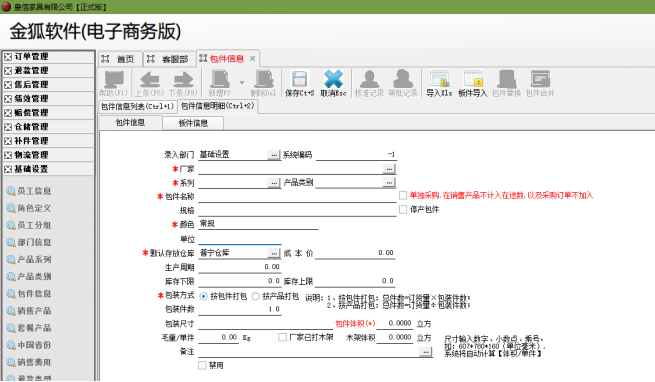Open the 产品类别 lookup ellipsis button
This screenshot has width=655, height=382.
point(389,183)
